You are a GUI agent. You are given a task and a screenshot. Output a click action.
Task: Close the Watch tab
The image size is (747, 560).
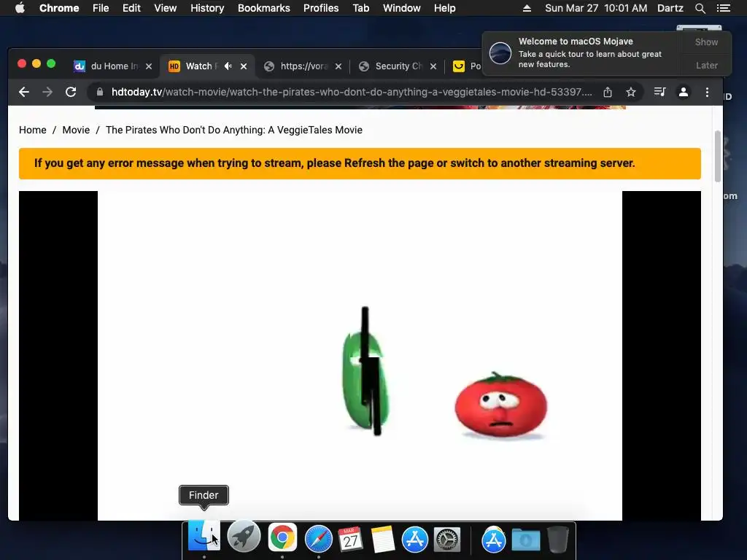coord(244,66)
